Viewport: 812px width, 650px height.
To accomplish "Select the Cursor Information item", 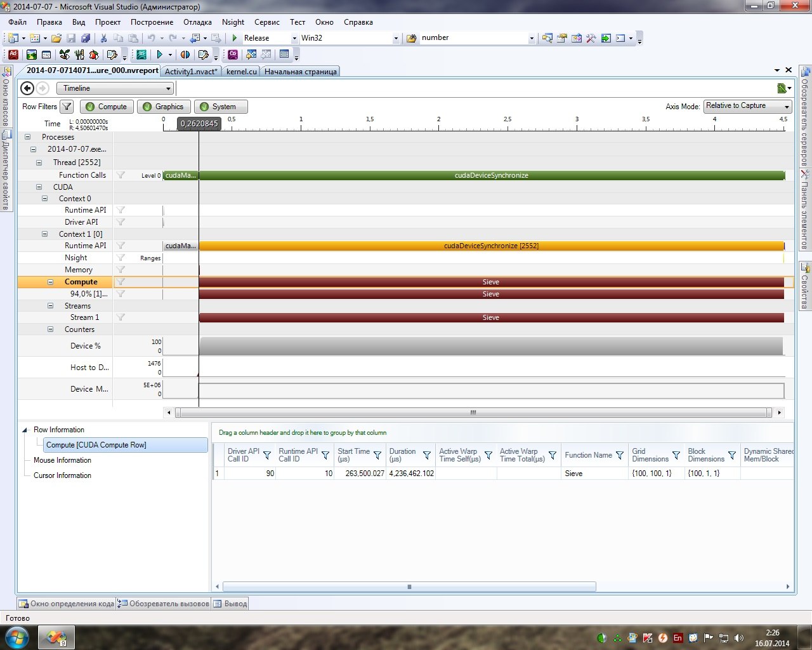I will [x=62, y=475].
